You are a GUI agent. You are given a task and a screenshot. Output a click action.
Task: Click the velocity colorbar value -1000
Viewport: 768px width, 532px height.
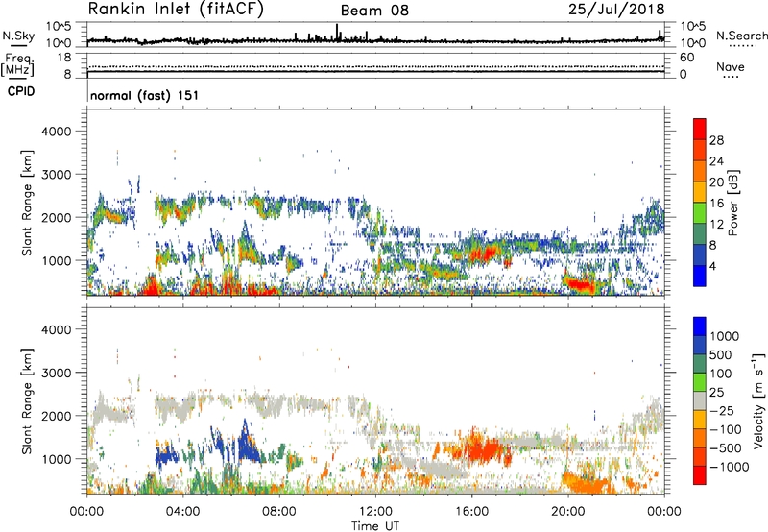[x=729, y=467]
